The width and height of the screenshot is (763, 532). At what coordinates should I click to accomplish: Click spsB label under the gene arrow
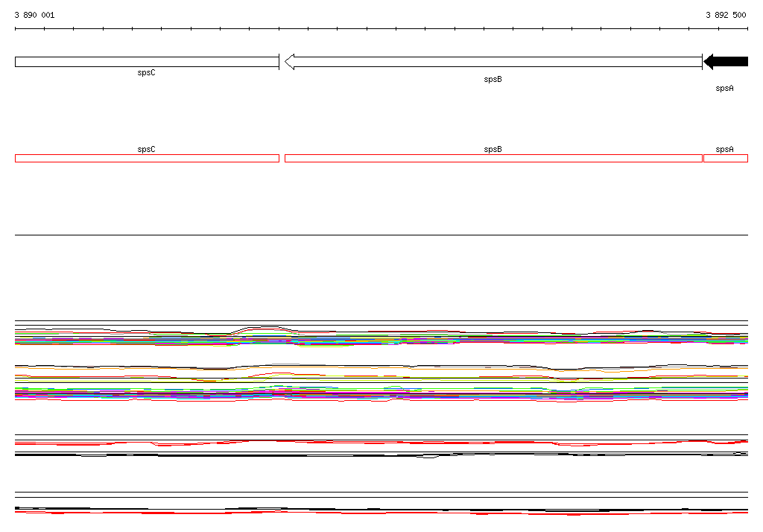493,79
